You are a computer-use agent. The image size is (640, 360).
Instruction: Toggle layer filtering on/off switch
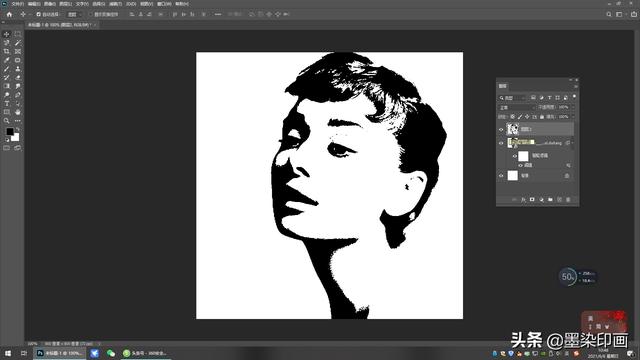(574, 97)
